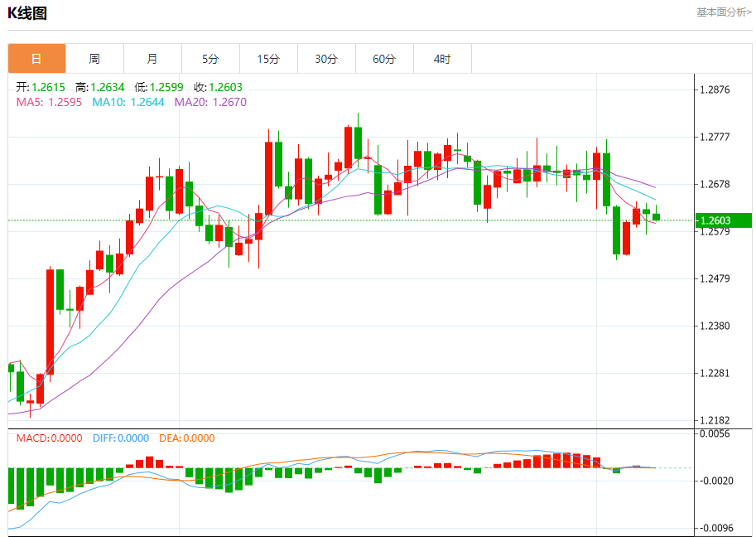Select the 日 daily chart tab
756x537 pixels.
point(36,59)
